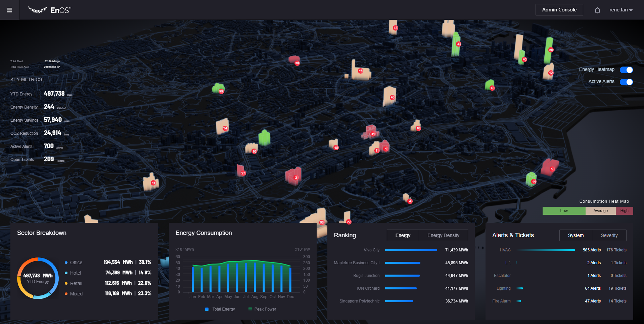Click the Office sector legend dot
644x324 pixels.
pos(66,263)
